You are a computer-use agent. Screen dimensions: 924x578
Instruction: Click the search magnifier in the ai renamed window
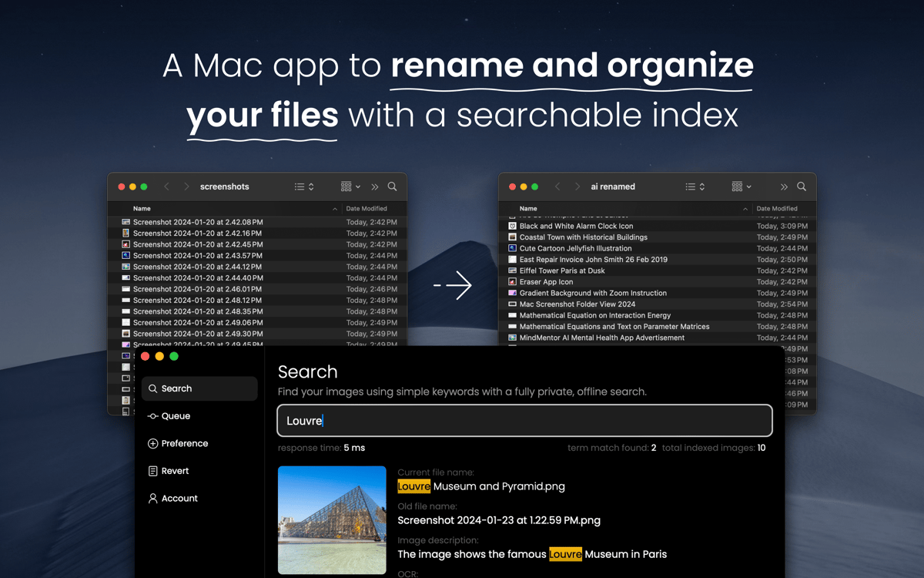[x=802, y=187]
